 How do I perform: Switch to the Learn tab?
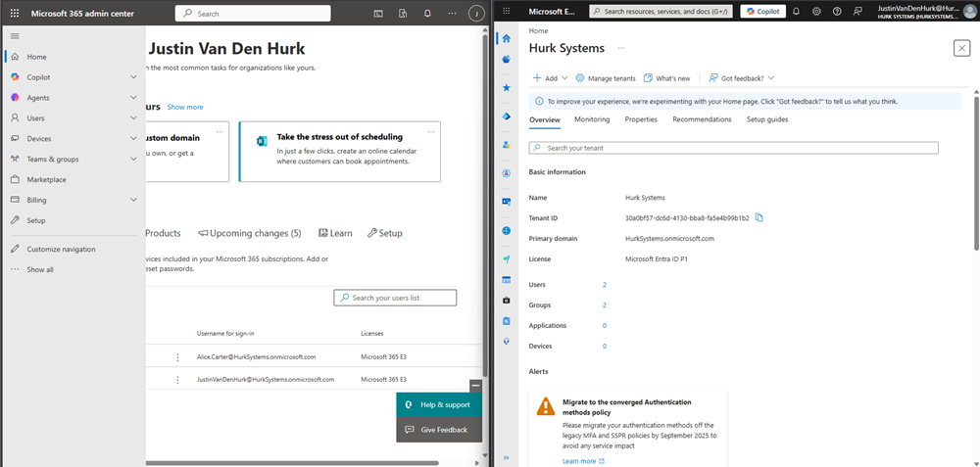335,233
